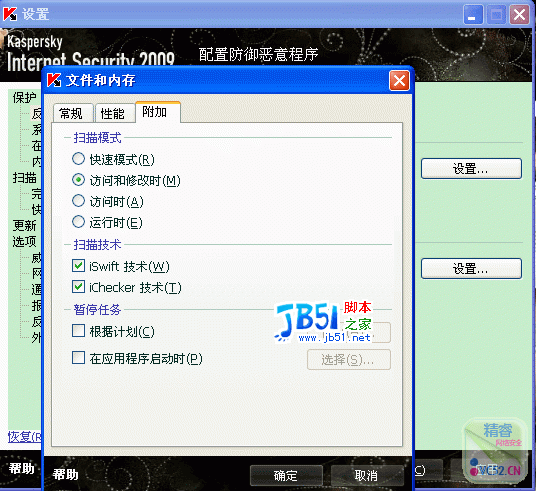536x491 pixels.
Task: Select 选项 in the 设置 window tree
Action: coord(25,241)
